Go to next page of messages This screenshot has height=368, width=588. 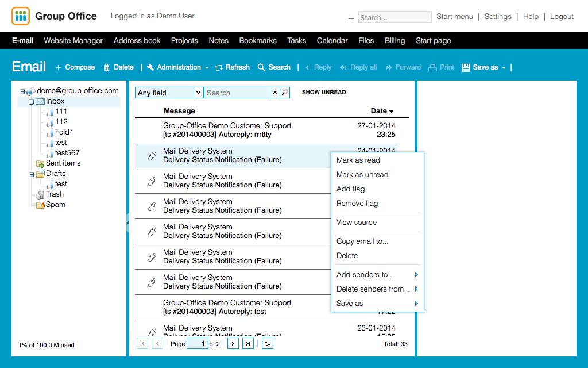coord(233,343)
